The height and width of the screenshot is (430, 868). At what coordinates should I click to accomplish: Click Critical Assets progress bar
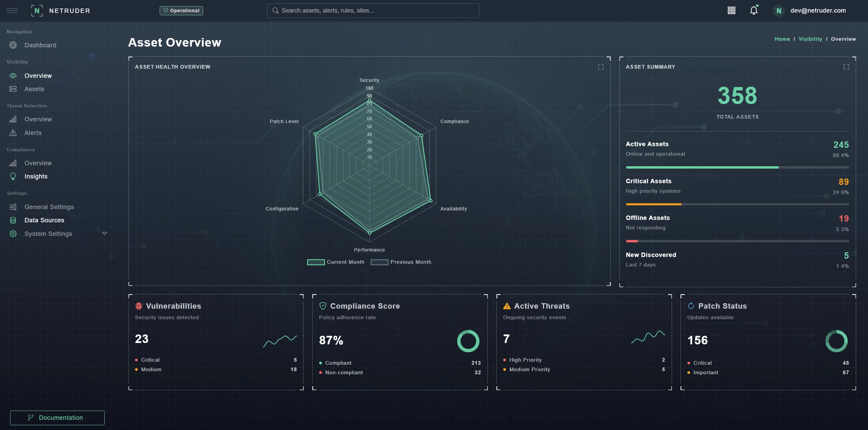click(737, 204)
